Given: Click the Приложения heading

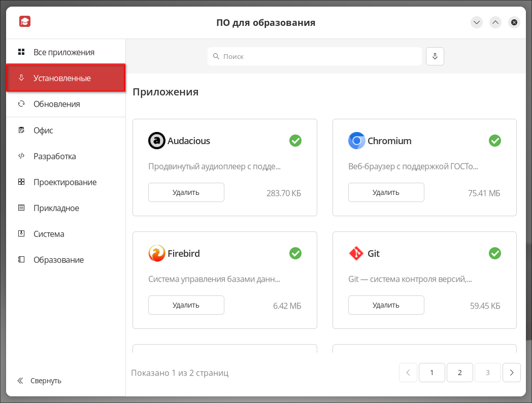Looking at the screenshot, I should point(165,92).
